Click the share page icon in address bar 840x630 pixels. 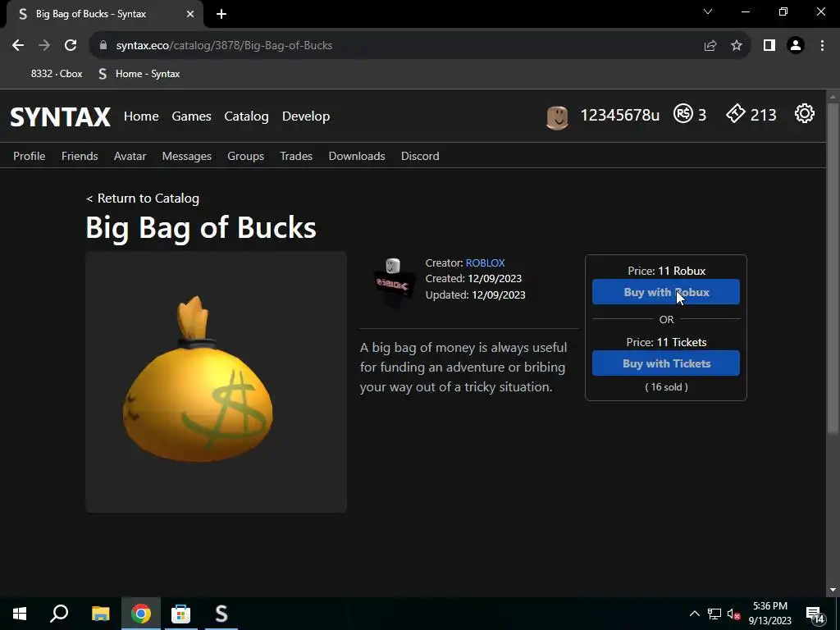[710, 46]
